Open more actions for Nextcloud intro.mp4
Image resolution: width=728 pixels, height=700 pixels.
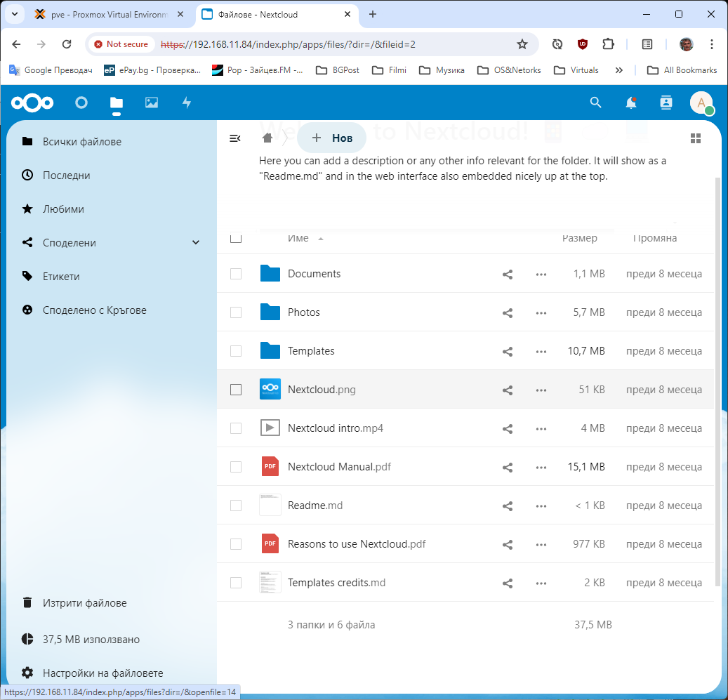(x=541, y=428)
